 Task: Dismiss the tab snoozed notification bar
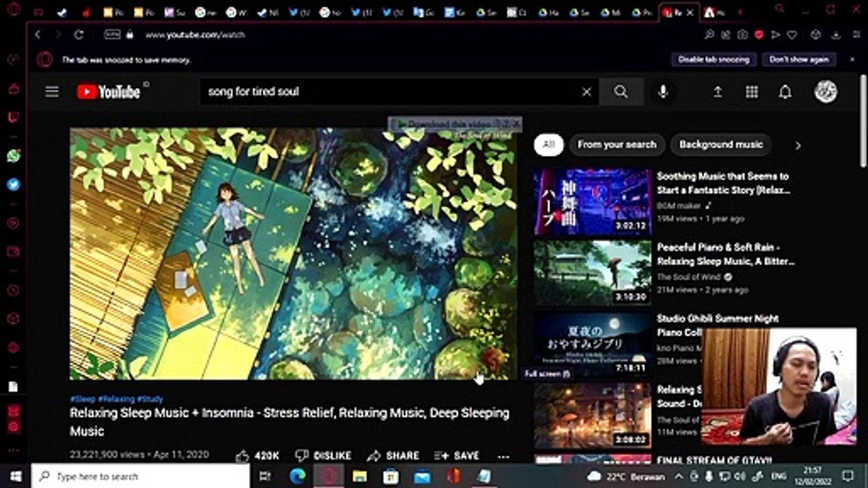click(852, 60)
